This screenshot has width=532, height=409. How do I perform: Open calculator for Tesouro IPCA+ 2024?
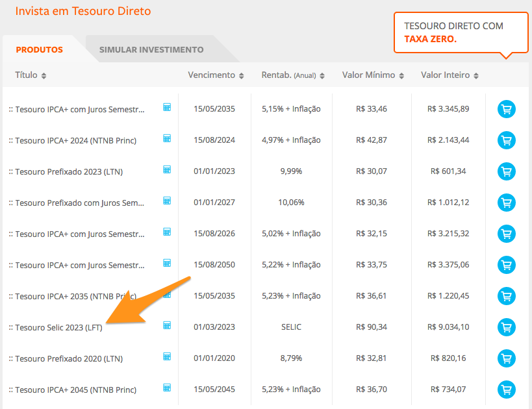point(167,138)
